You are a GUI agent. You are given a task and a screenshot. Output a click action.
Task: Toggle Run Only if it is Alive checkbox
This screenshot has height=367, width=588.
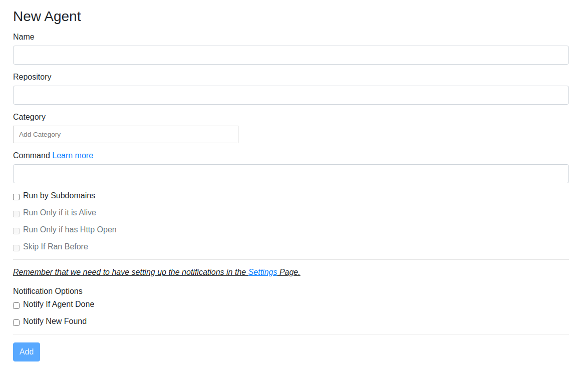pyautogui.click(x=17, y=214)
